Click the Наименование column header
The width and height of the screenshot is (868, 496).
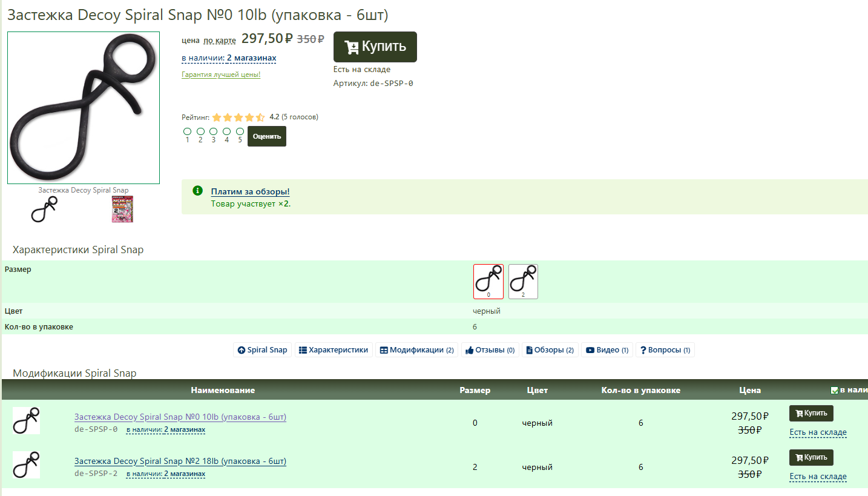click(223, 390)
